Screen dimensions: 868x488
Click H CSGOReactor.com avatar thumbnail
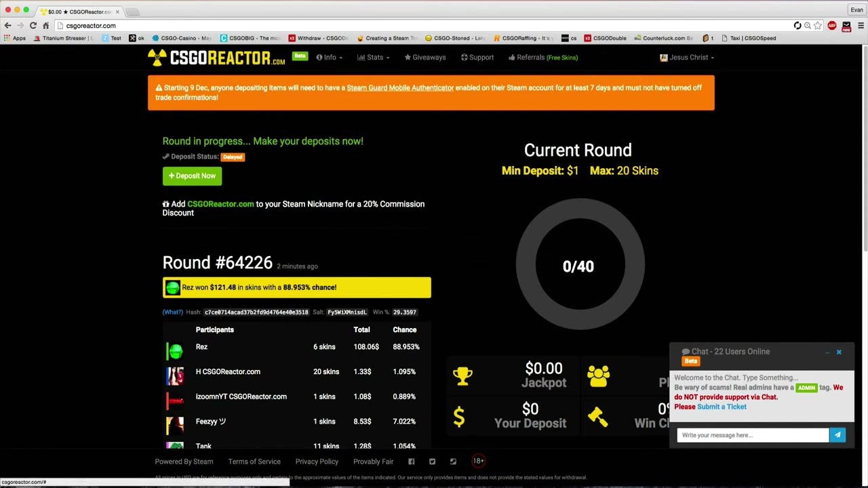(175, 375)
